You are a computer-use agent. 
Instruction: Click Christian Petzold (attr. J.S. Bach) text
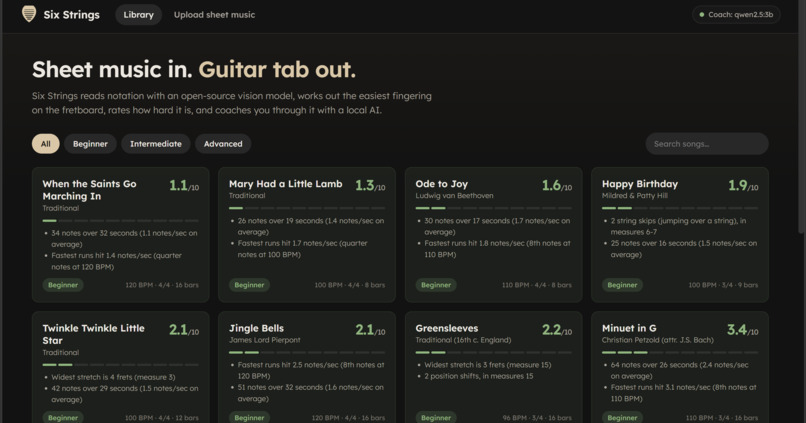[x=658, y=340]
